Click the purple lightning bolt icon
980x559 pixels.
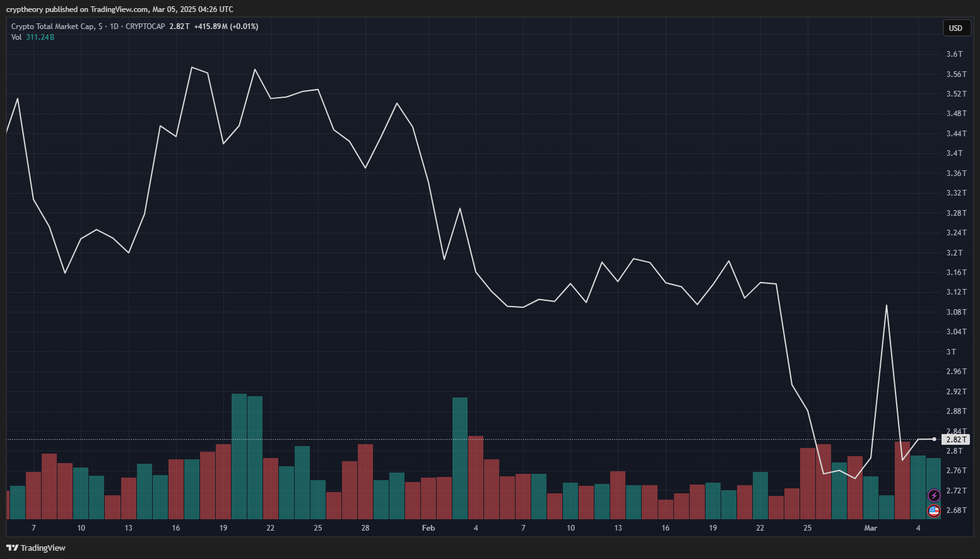(934, 495)
